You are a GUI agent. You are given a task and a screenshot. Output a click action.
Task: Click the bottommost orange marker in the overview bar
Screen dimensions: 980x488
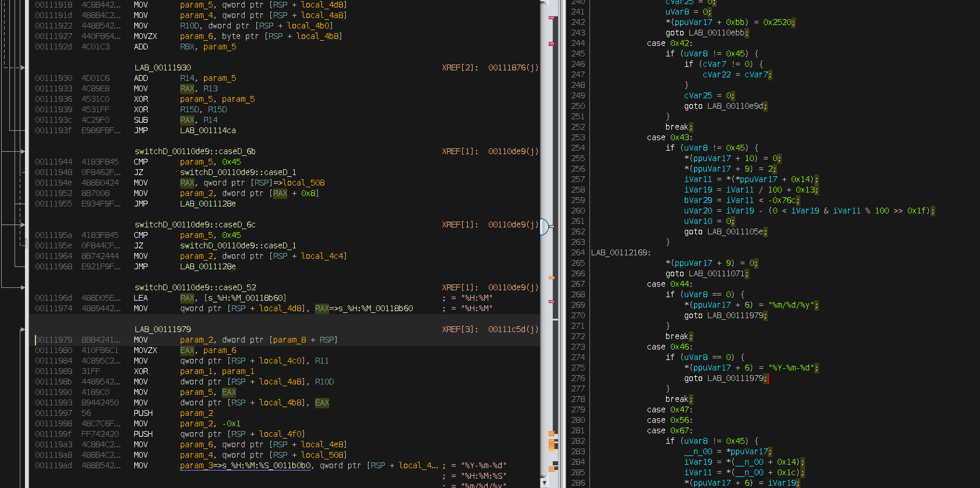coord(551,469)
